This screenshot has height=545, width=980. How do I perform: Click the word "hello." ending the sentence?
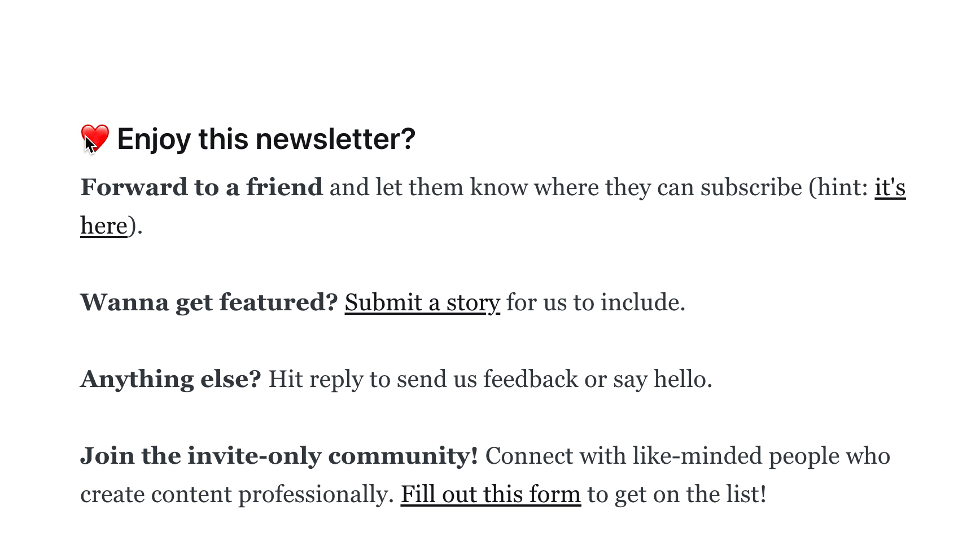click(683, 379)
